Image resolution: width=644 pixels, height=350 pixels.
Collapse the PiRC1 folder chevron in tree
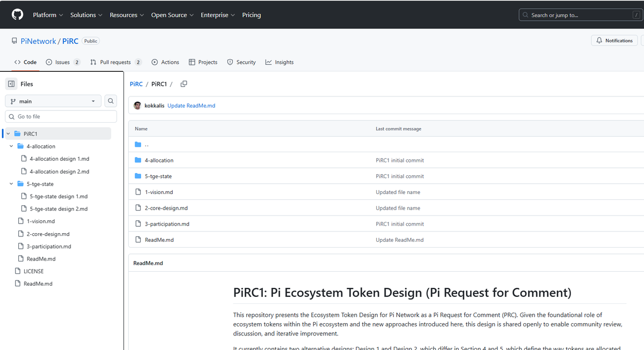(8, 134)
